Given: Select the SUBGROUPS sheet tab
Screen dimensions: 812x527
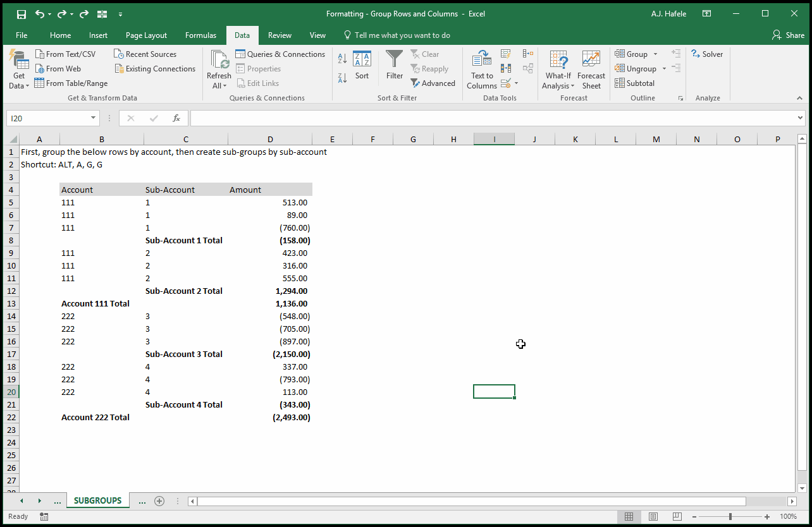Looking at the screenshot, I should tap(97, 500).
